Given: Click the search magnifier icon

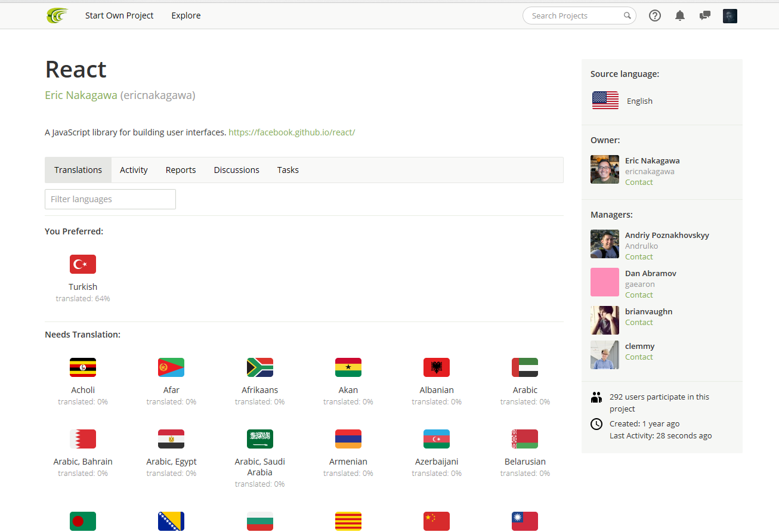Looking at the screenshot, I should 627,16.
